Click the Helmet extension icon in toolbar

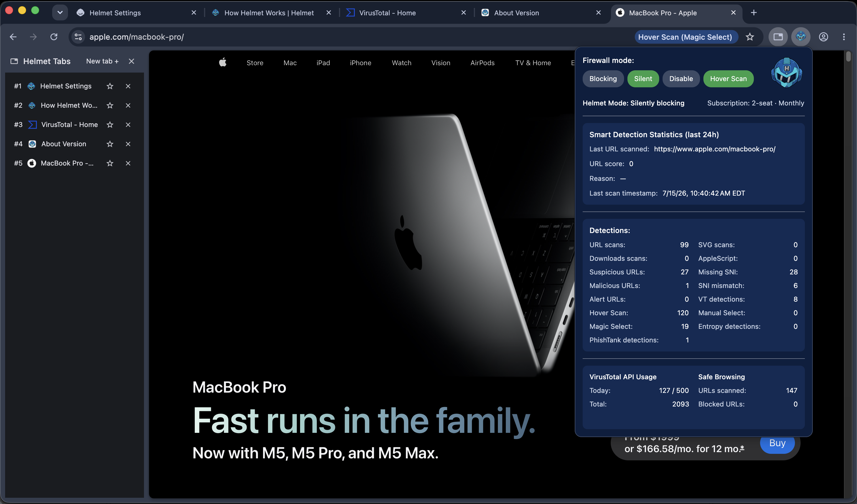pyautogui.click(x=801, y=37)
